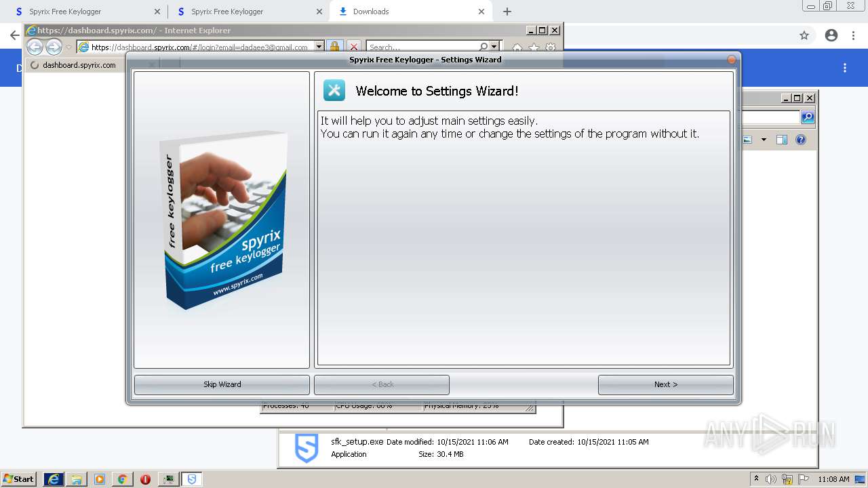Open the Windows Start menu
Screen dimensions: 868x488
click(18, 479)
